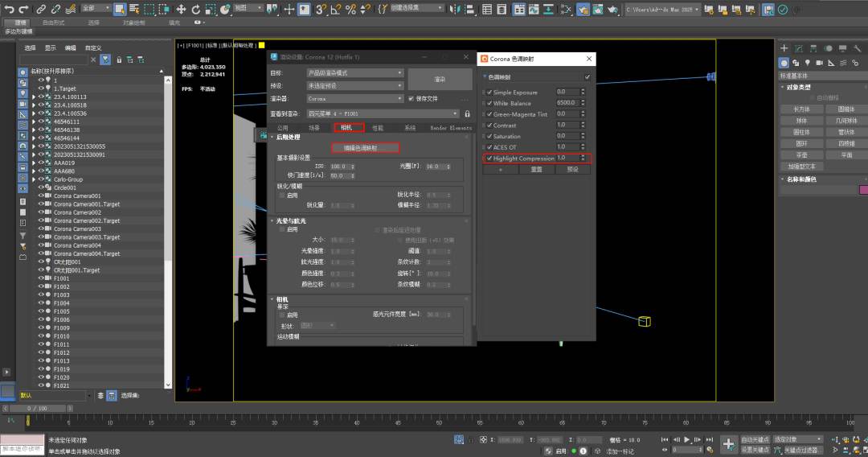This screenshot has width=868, height=457.
Task: Open Select by Name list icon
Action: tap(134, 9)
